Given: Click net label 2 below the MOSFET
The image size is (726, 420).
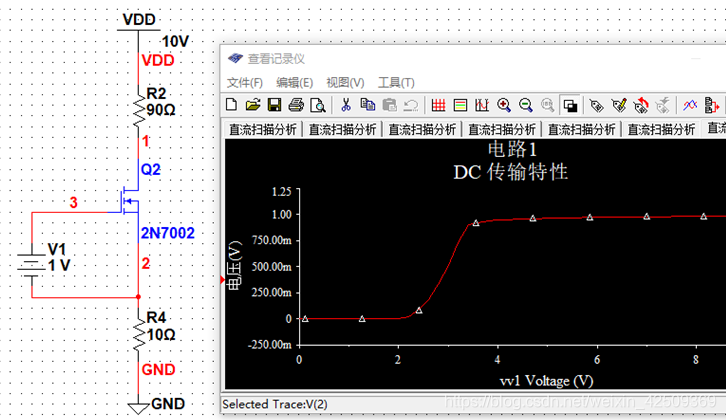Looking at the screenshot, I should click(x=145, y=263).
